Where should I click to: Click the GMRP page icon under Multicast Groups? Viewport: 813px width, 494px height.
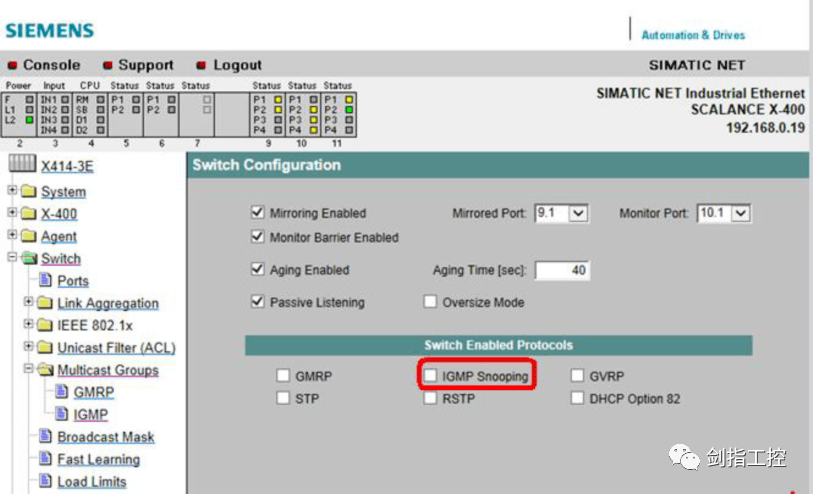62,391
